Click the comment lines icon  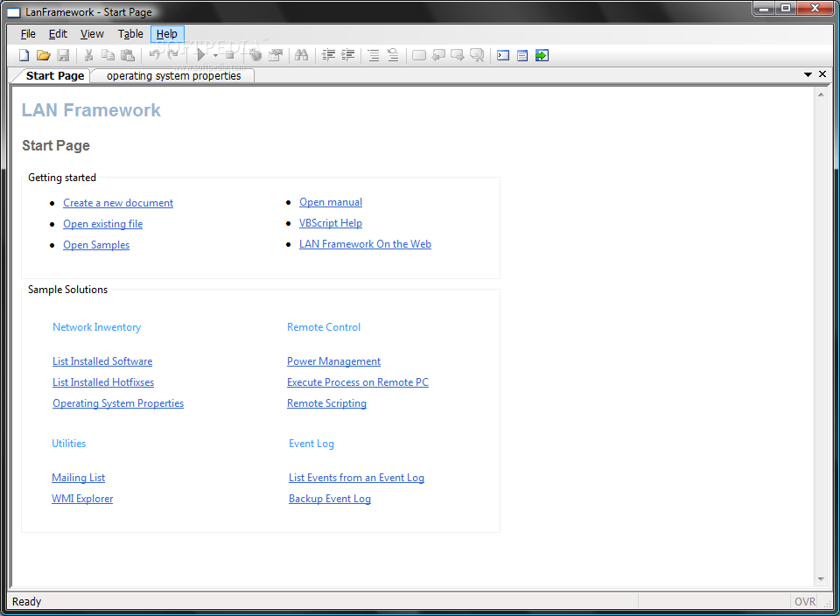pyautogui.click(x=374, y=55)
